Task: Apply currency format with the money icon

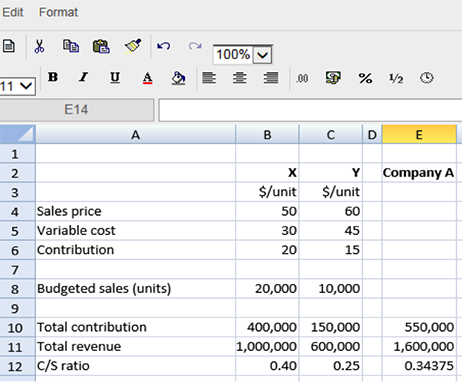Action: coord(333,78)
